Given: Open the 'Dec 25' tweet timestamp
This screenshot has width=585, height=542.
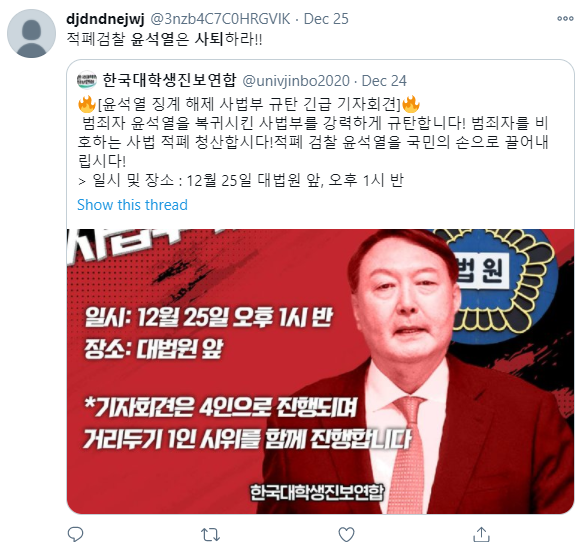Looking at the screenshot, I should [326, 19].
